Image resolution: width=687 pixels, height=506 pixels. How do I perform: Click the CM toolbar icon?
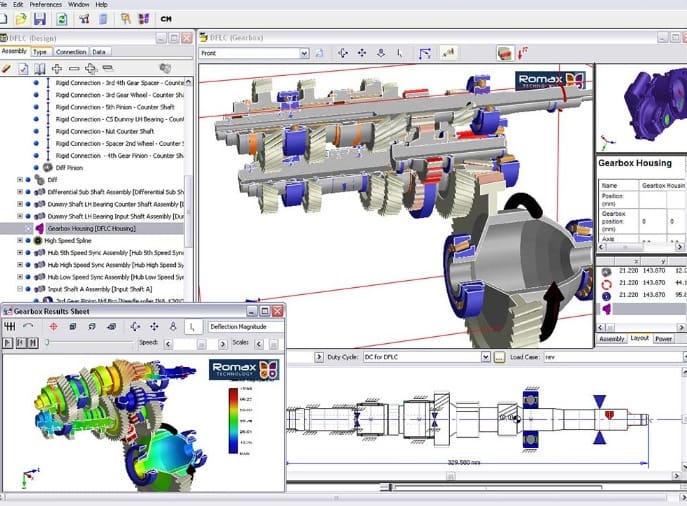(x=166, y=18)
